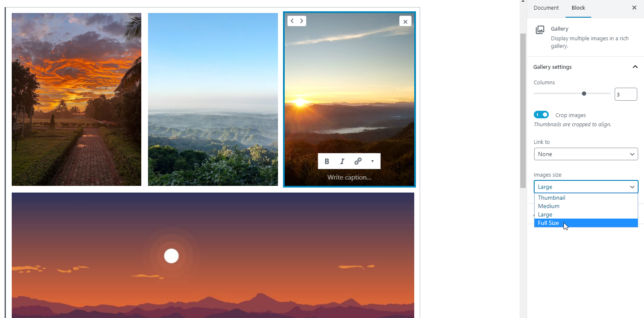Open more rich text controls arrow

pyautogui.click(x=372, y=161)
